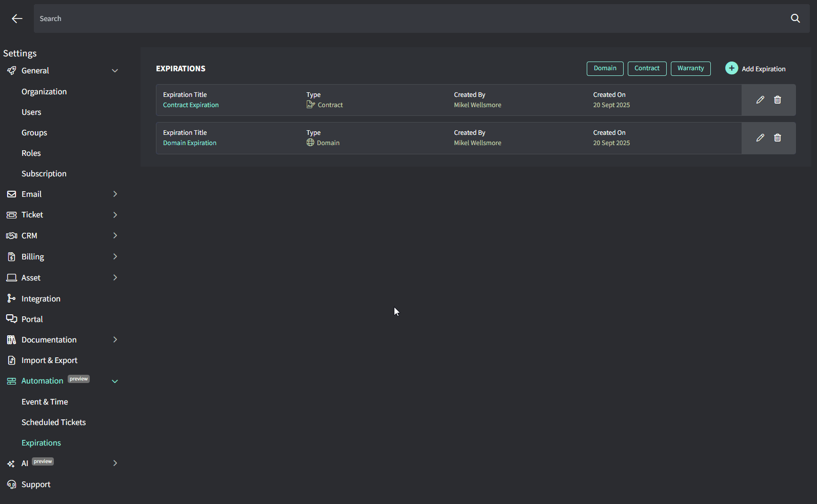Click trash icon for Domain Expiration
The image size is (817, 504).
(x=778, y=138)
